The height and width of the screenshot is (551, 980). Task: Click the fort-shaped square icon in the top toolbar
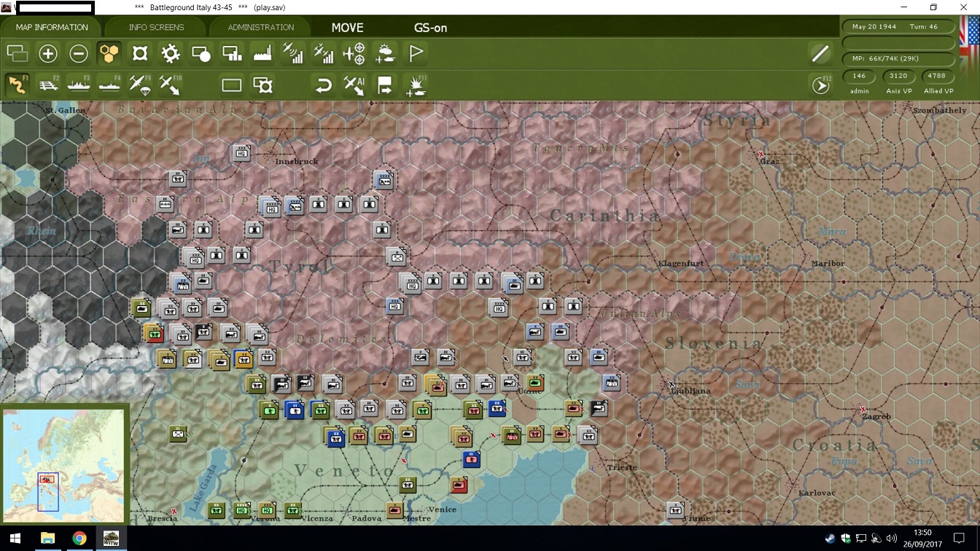coord(140,53)
